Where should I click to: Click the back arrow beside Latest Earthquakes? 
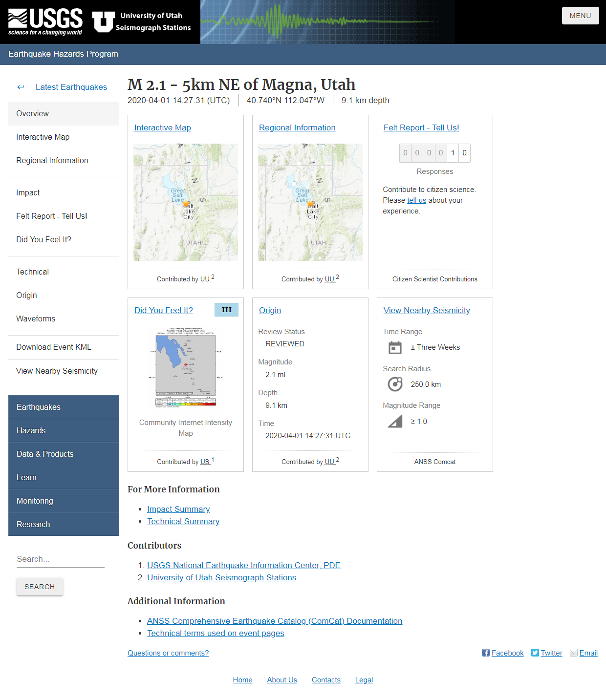(21, 87)
